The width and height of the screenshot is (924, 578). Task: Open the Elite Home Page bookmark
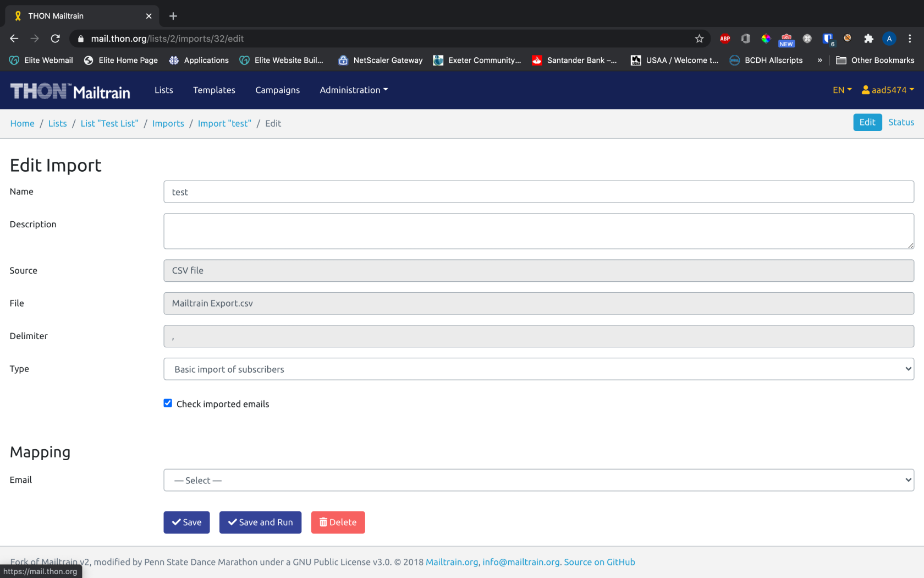(120, 60)
